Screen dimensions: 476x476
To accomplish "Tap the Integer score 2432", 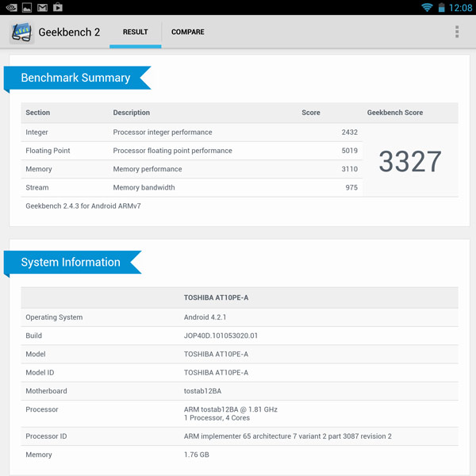I will coord(349,132).
